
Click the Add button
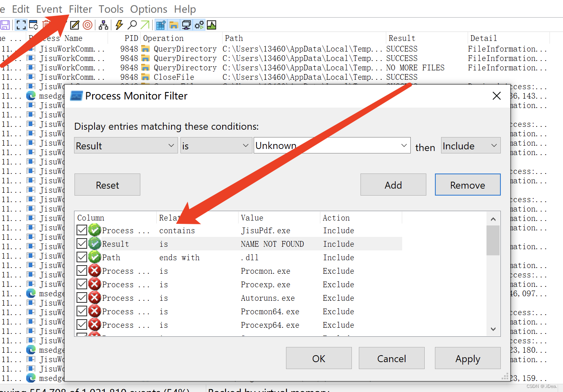393,185
